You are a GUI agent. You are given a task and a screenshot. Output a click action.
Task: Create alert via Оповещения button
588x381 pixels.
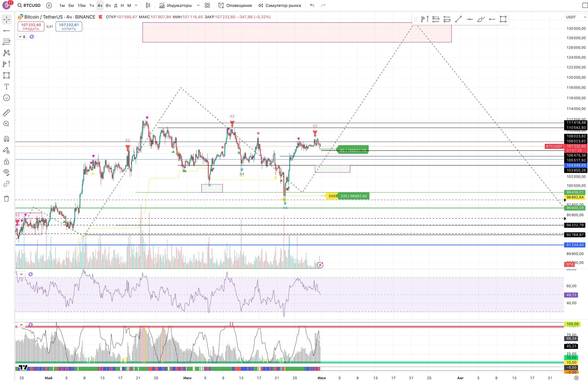click(235, 5)
